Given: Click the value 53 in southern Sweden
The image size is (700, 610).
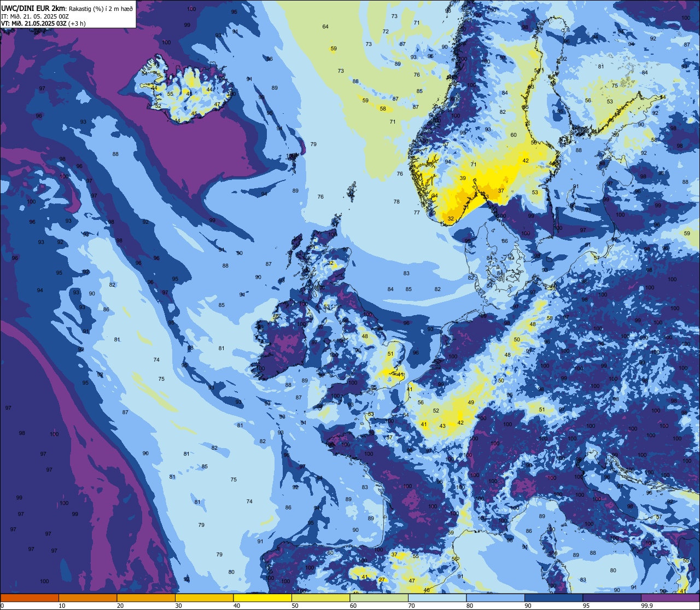Looking at the screenshot, I should [535, 192].
